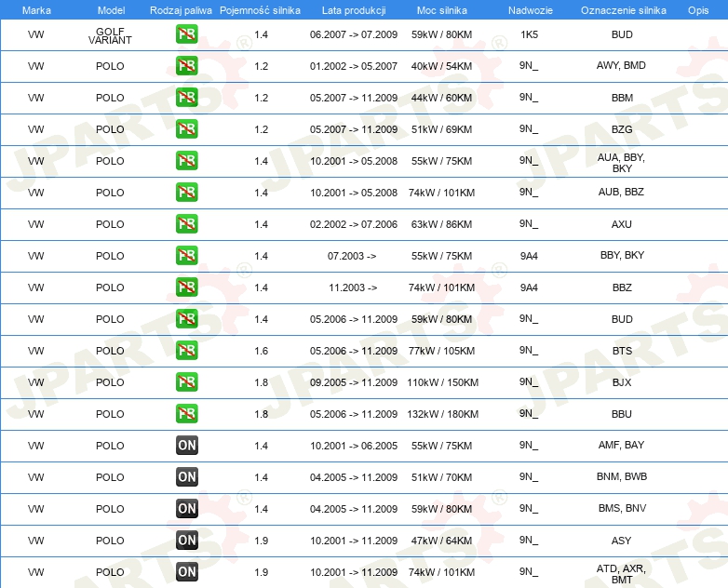Select the 132kW / 180KM power cell

pos(443,414)
